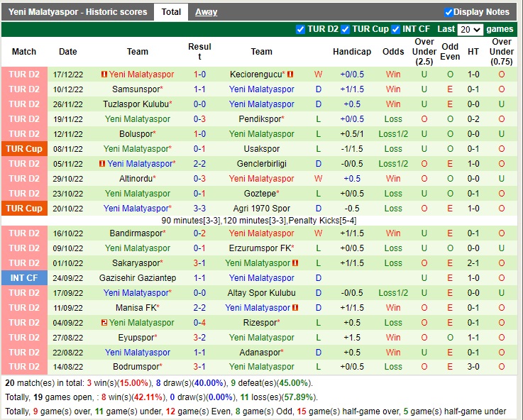Click INT CF label for 24/09/22 match
Screen dimensions: 523x420
[24, 278]
